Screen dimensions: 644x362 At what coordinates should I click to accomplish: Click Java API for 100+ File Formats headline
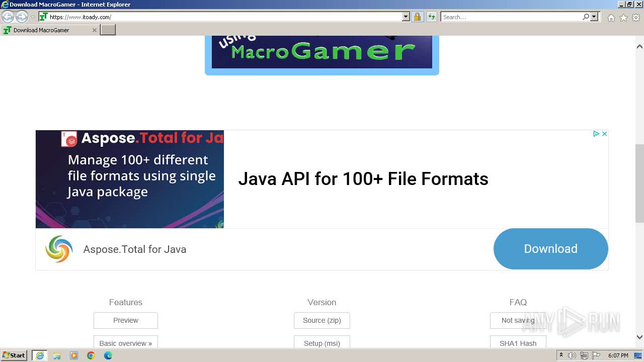tap(363, 179)
